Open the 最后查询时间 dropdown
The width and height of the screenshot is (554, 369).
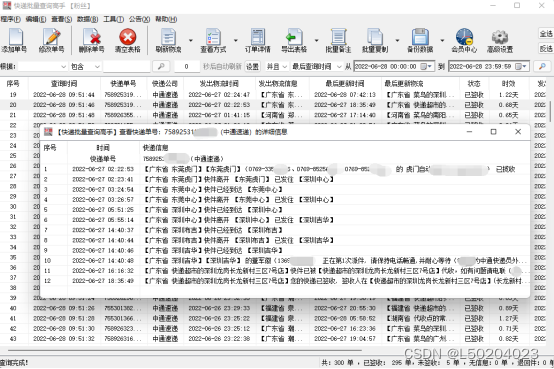coord(316,66)
